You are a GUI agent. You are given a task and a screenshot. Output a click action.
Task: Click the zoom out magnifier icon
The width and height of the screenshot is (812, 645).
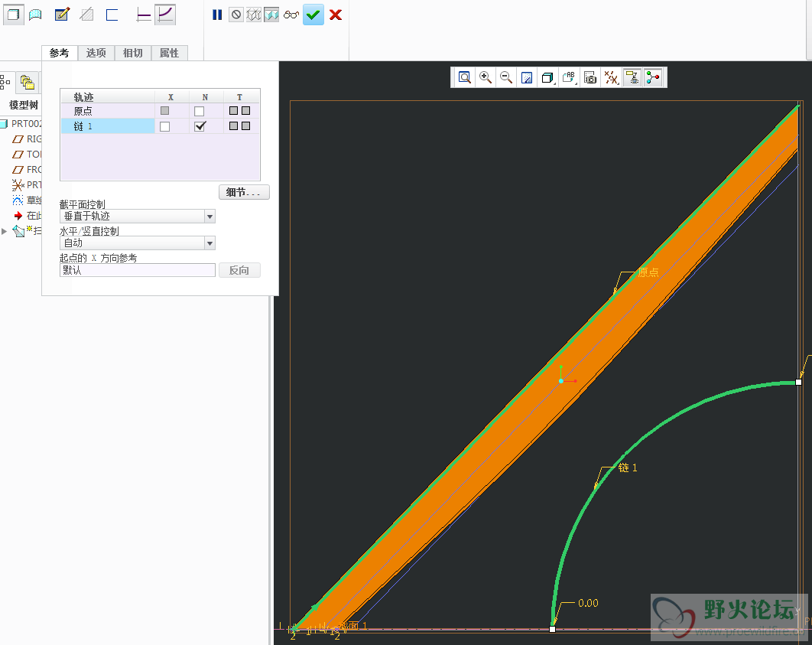click(x=505, y=77)
